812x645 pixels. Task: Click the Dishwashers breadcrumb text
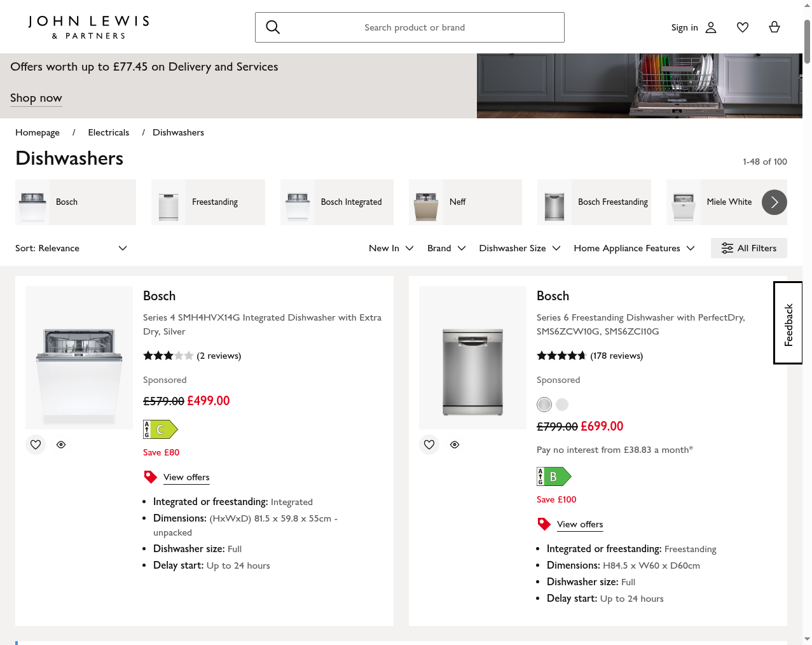(178, 132)
